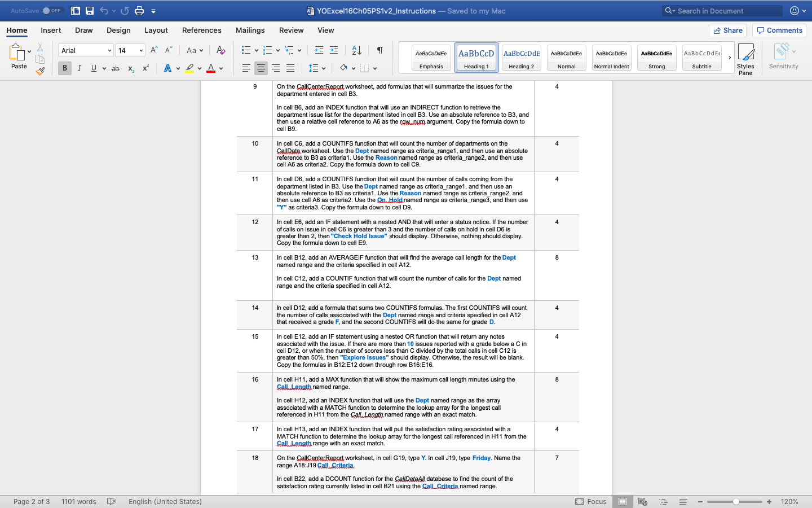This screenshot has height=508, width=812.
Task: Open the Styles Pane
Action: coord(745,59)
